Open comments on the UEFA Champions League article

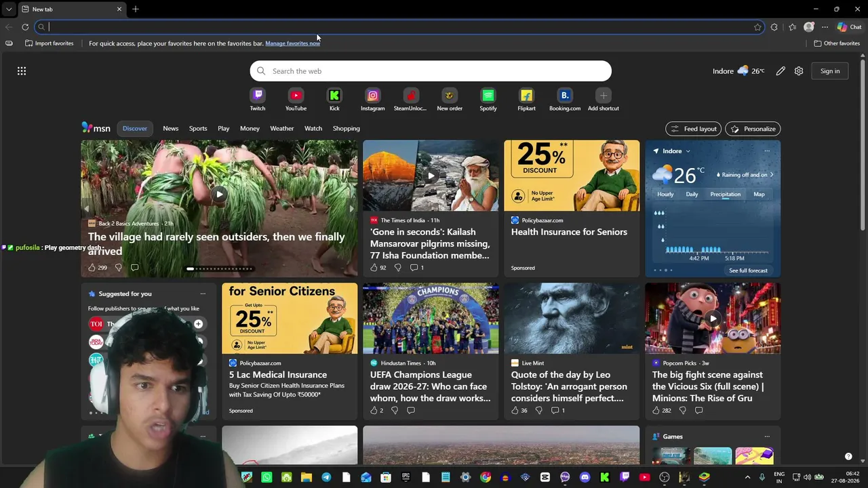pos(410,411)
